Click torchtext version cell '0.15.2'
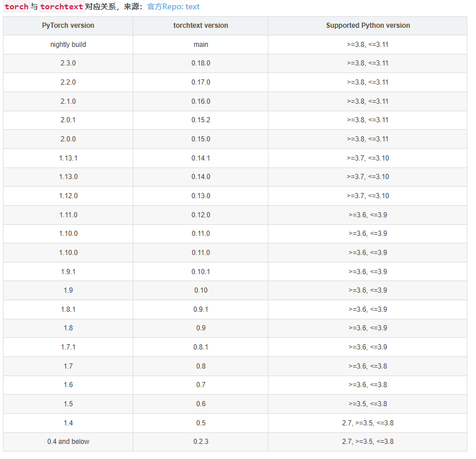 [201, 120]
